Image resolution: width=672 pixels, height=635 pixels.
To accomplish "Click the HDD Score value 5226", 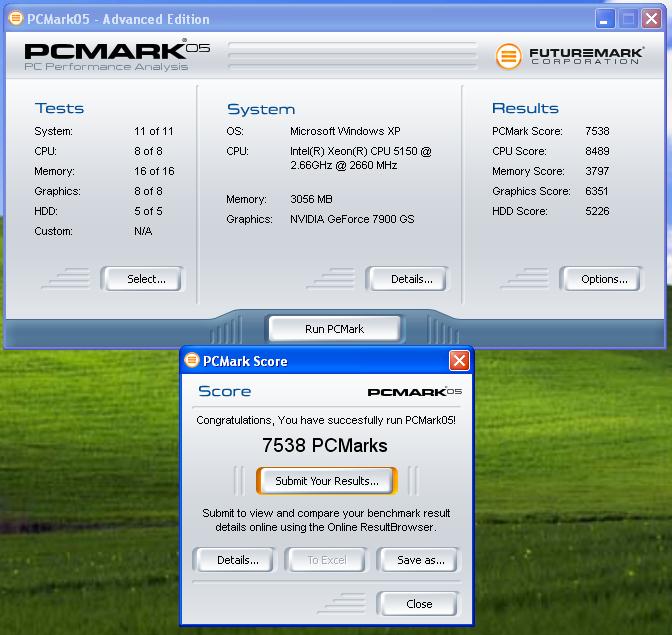I will pos(597,211).
